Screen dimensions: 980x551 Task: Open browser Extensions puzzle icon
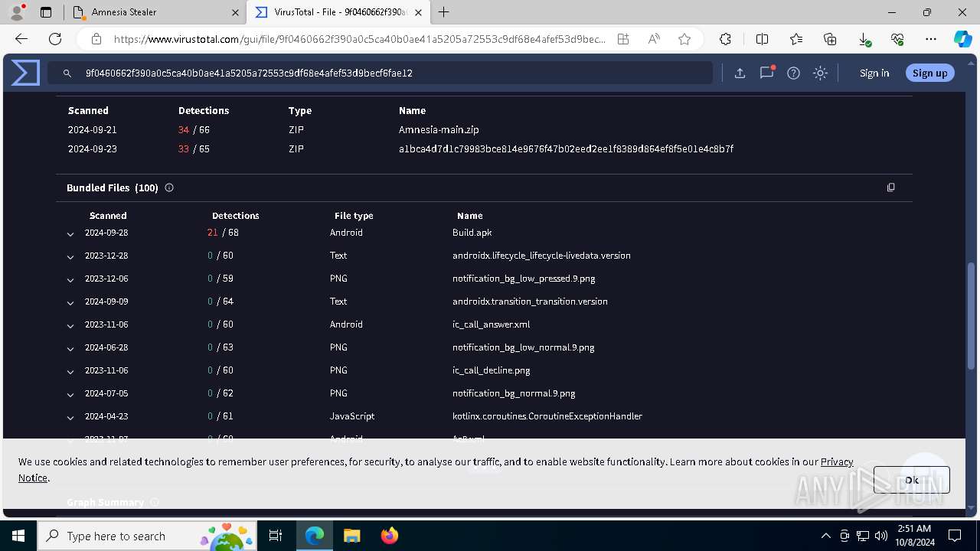725,39
